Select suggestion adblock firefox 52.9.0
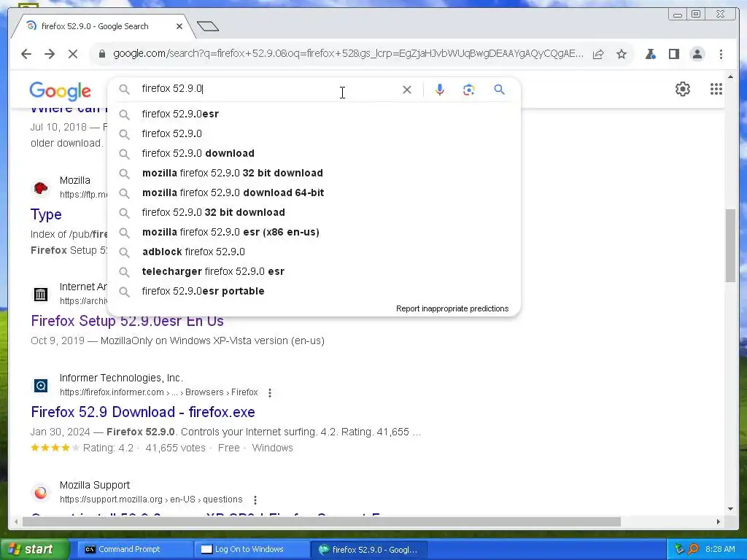 click(x=314, y=252)
